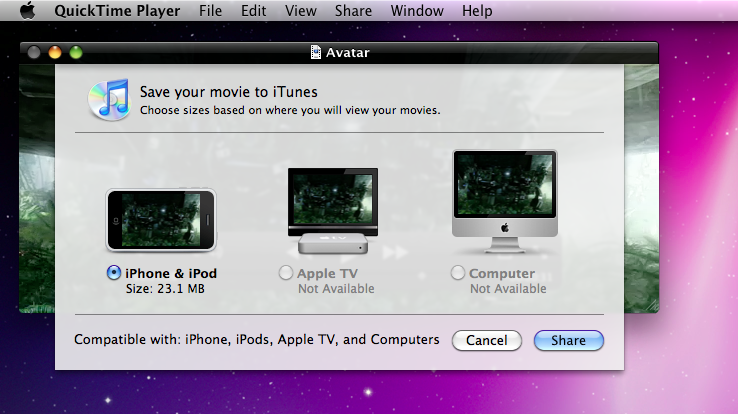Screen dimensions: 738x414
Task: Click the iTunes icon in dialog
Action: pyautogui.click(x=109, y=100)
